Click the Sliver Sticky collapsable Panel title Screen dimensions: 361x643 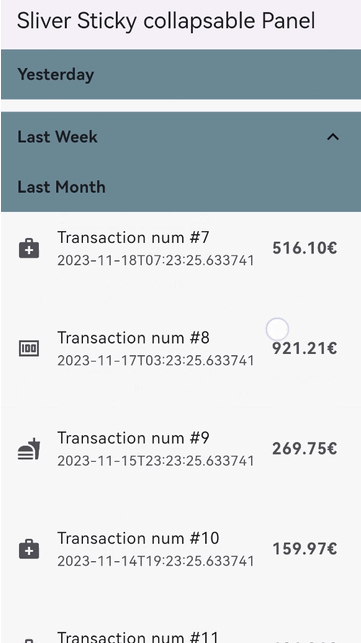click(166, 21)
